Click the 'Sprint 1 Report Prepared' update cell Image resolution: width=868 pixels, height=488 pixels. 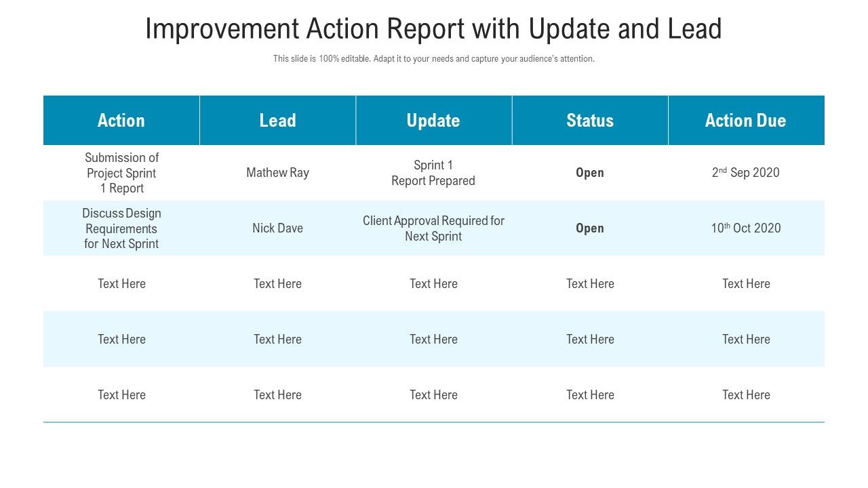434,173
